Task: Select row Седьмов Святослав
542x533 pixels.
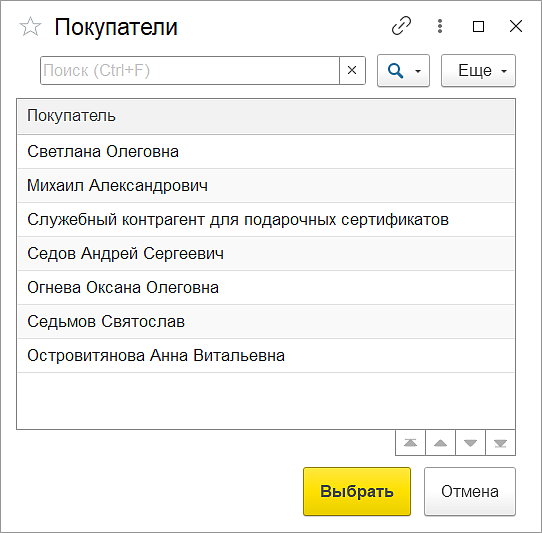Action: (266, 321)
